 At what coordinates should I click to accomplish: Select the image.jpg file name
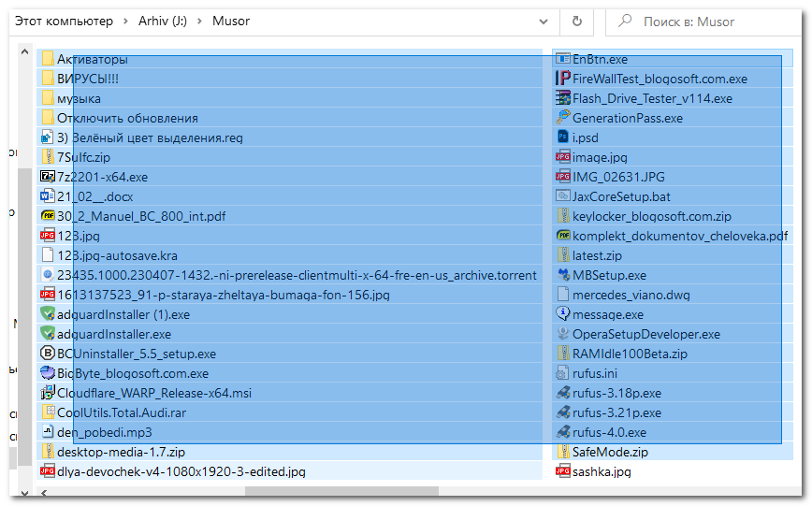600,157
